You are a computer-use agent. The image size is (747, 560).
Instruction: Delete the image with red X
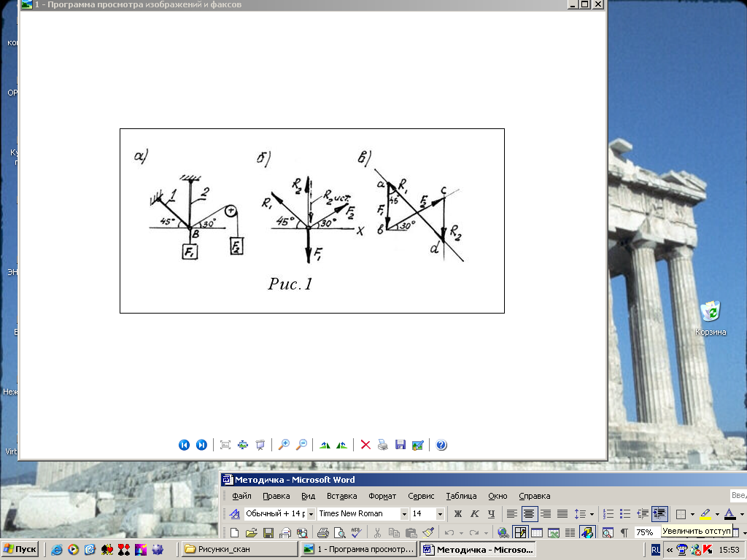(365, 445)
